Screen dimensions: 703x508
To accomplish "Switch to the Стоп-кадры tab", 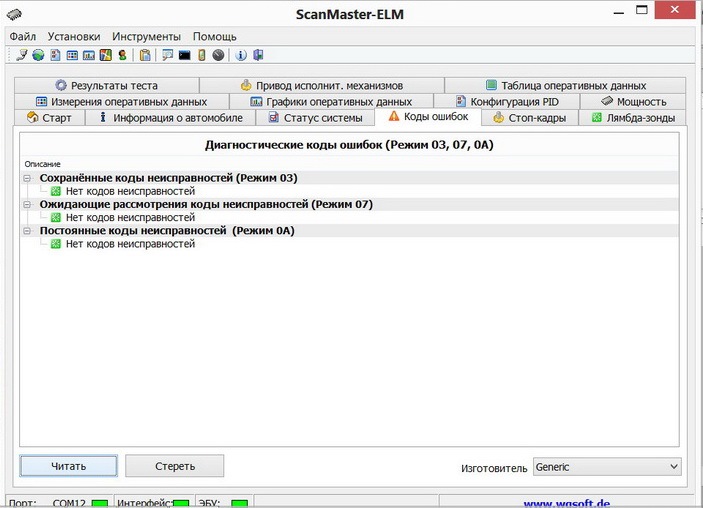I will pyautogui.click(x=530, y=118).
